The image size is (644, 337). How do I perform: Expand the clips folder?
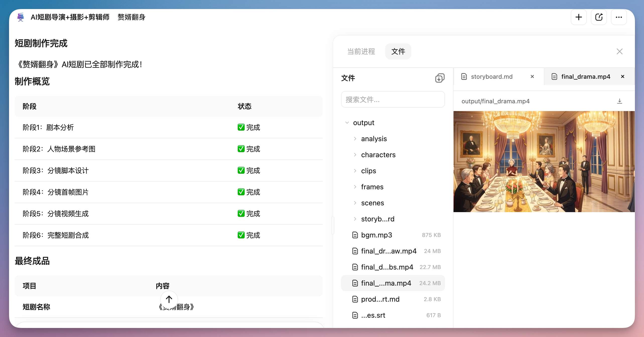355,171
